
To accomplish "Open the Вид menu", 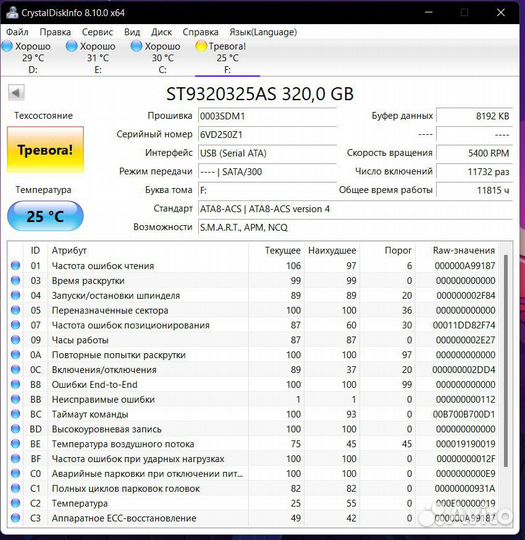I will 132,32.
